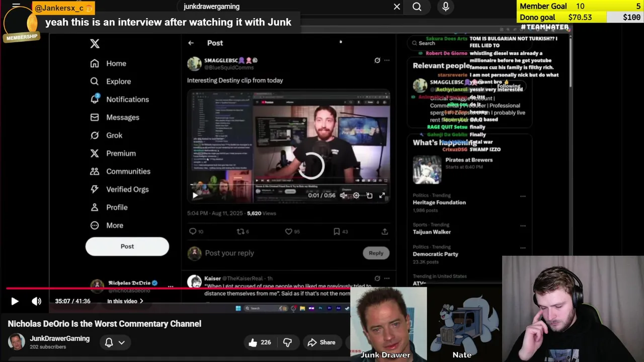Toggle the channel notification bell
Viewport: 644px width, 362px height.
coord(109,342)
